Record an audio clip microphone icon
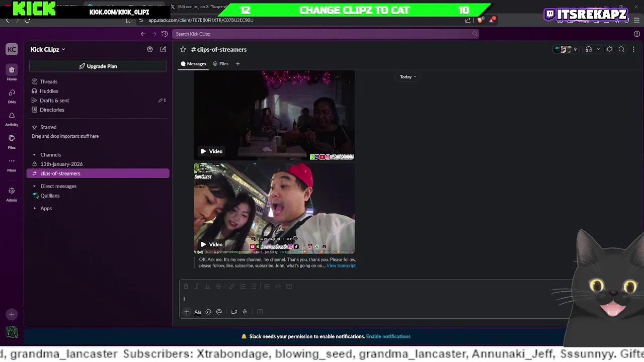644x362 pixels. tap(245, 312)
